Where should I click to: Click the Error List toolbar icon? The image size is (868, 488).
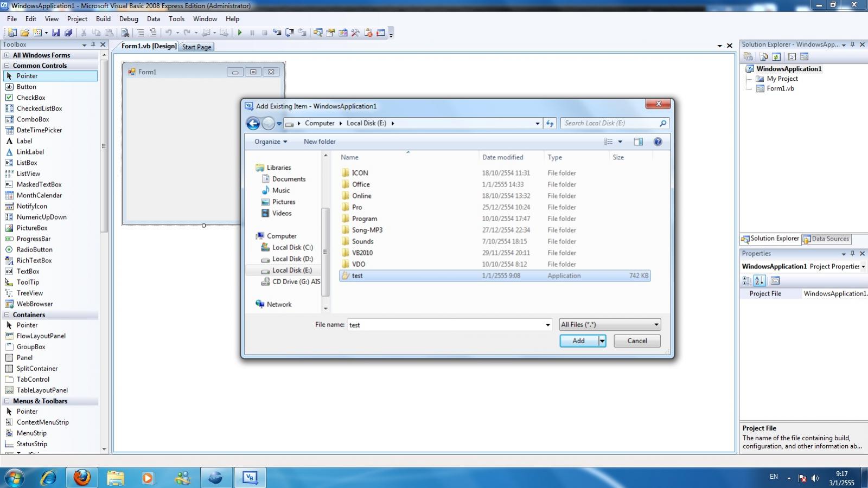point(368,33)
